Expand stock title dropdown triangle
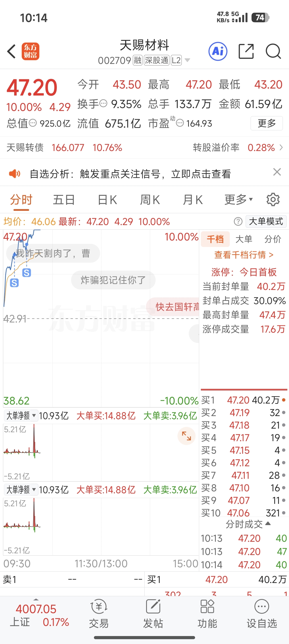This screenshot has width=289, height=644. click(187, 60)
